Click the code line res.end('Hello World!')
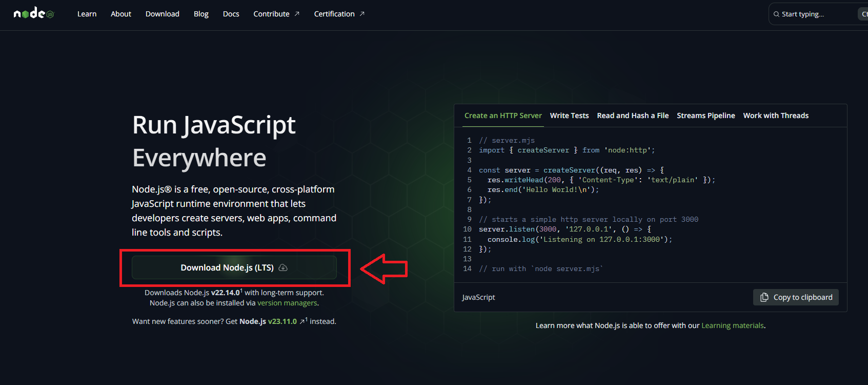This screenshot has height=385, width=868. click(x=543, y=189)
